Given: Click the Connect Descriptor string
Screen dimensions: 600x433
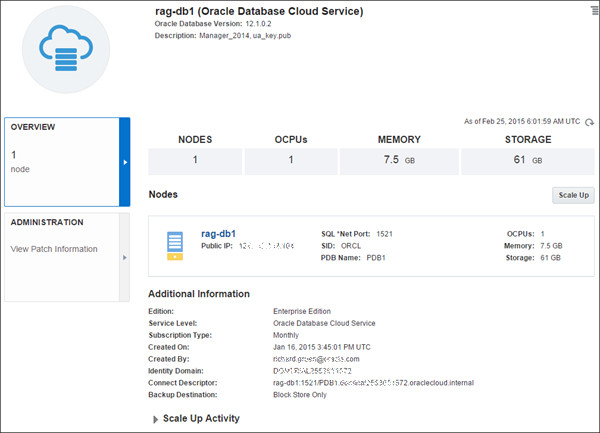Looking at the screenshot, I should point(373,383).
